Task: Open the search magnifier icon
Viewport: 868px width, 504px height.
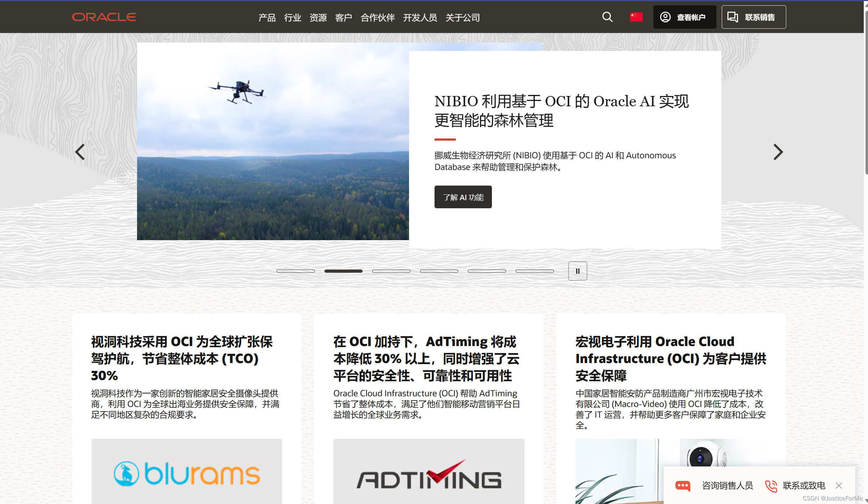Action: click(x=607, y=17)
